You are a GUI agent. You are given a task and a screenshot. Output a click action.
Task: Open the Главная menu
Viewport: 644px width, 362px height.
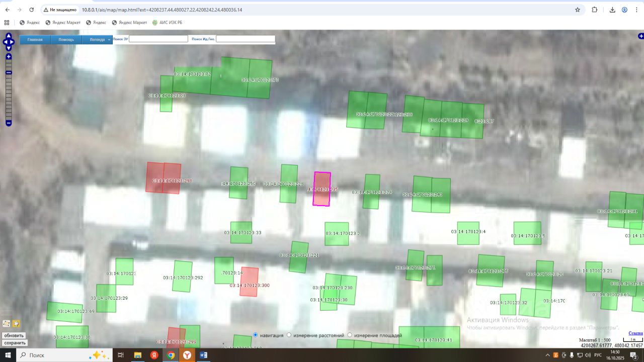click(x=35, y=40)
